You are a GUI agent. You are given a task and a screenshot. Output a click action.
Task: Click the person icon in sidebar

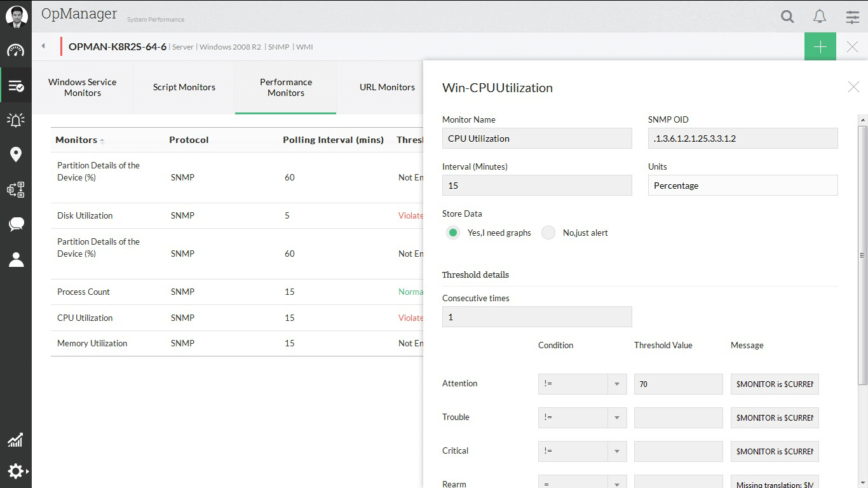pos(16,259)
